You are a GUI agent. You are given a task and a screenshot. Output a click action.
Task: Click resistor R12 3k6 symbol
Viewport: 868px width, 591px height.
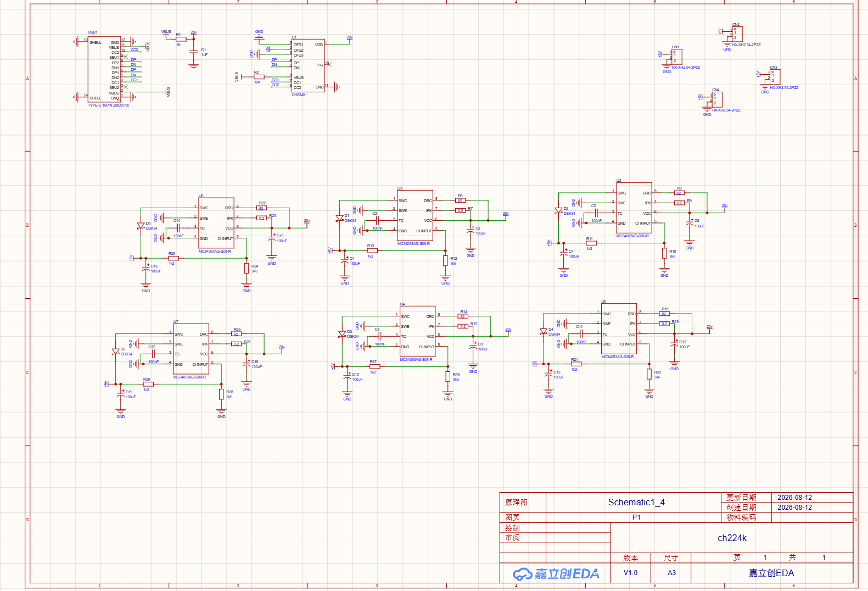click(445, 261)
